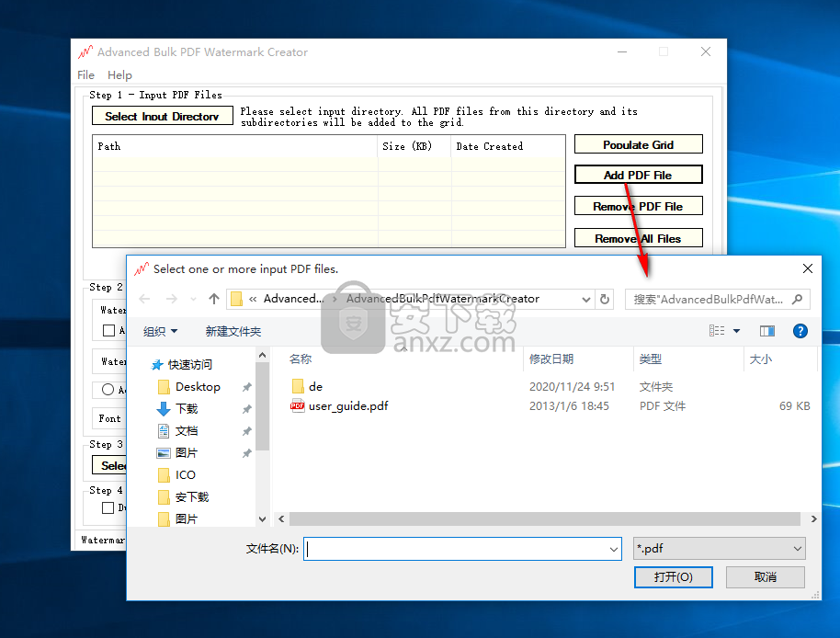Image resolution: width=840 pixels, height=638 pixels.
Task: Minimize the Watermark Creator window
Action: pos(622,51)
